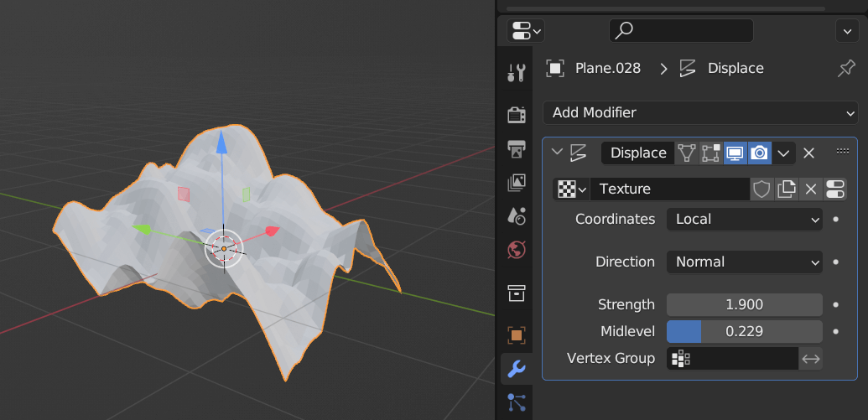
Task: Collapse the Displace modifier panel
Action: pos(557,153)
